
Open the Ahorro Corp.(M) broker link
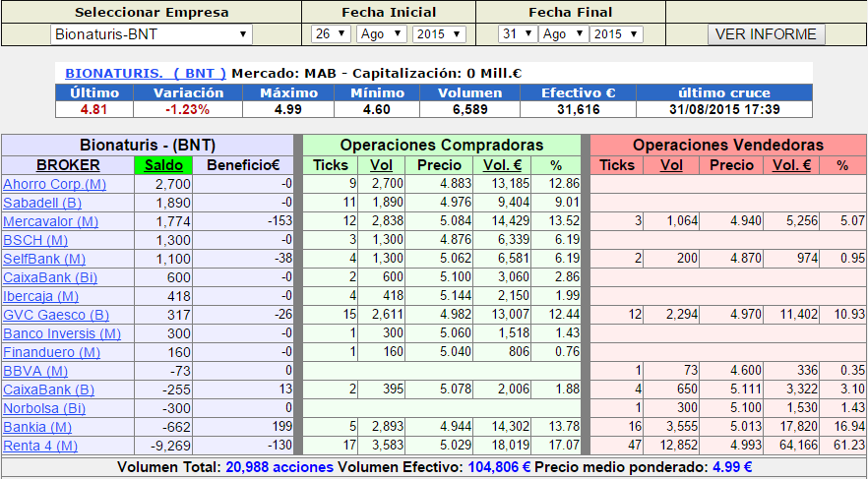tap(55, 184)
